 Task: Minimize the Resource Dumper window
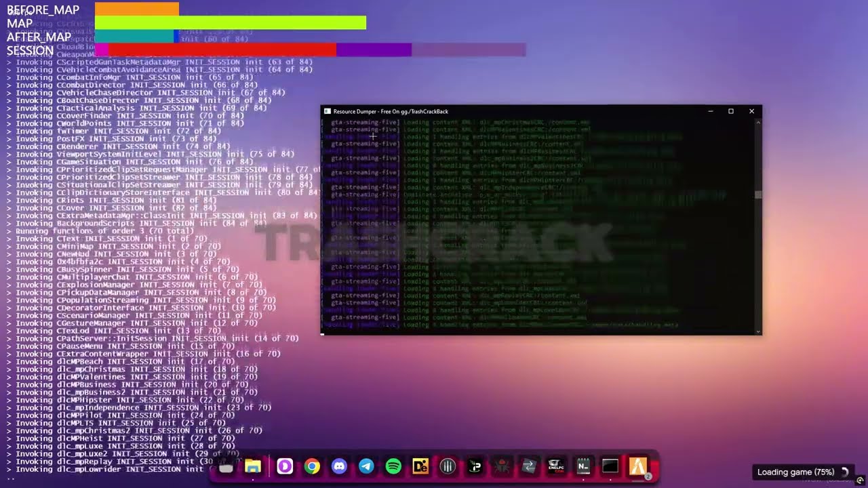[710, 111]
